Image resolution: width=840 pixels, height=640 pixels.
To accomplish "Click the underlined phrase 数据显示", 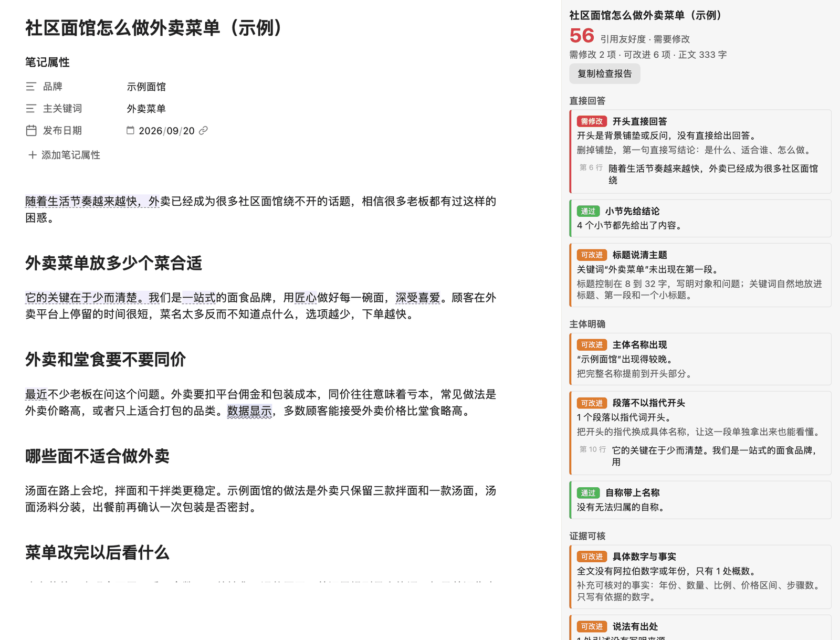I will pos(249,411).
